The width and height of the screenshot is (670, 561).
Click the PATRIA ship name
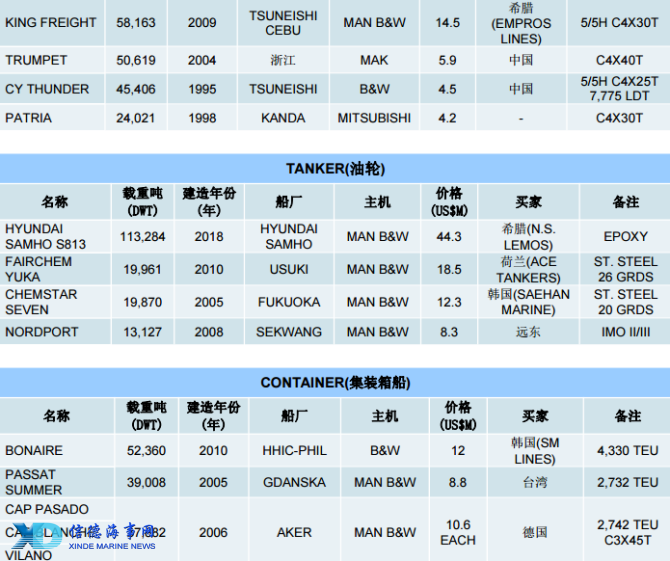point(28,118)
